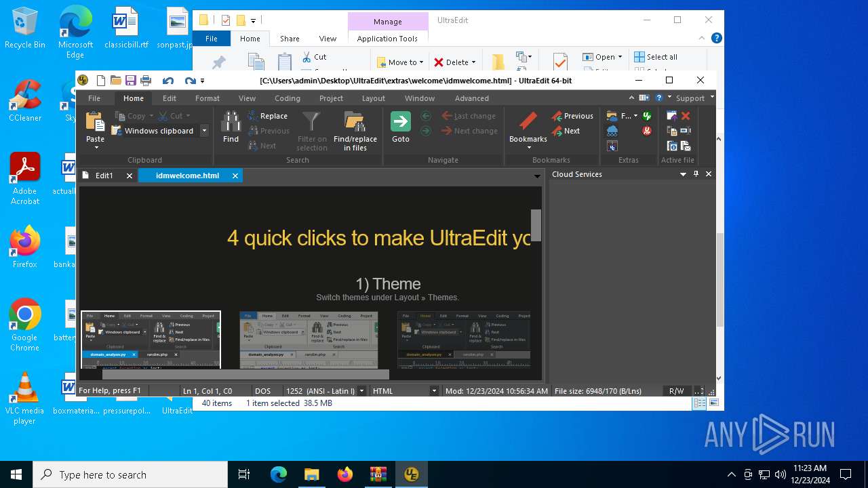Open the Cloud Services panel menu arrow
868x488 pixels.
(683, 174)
